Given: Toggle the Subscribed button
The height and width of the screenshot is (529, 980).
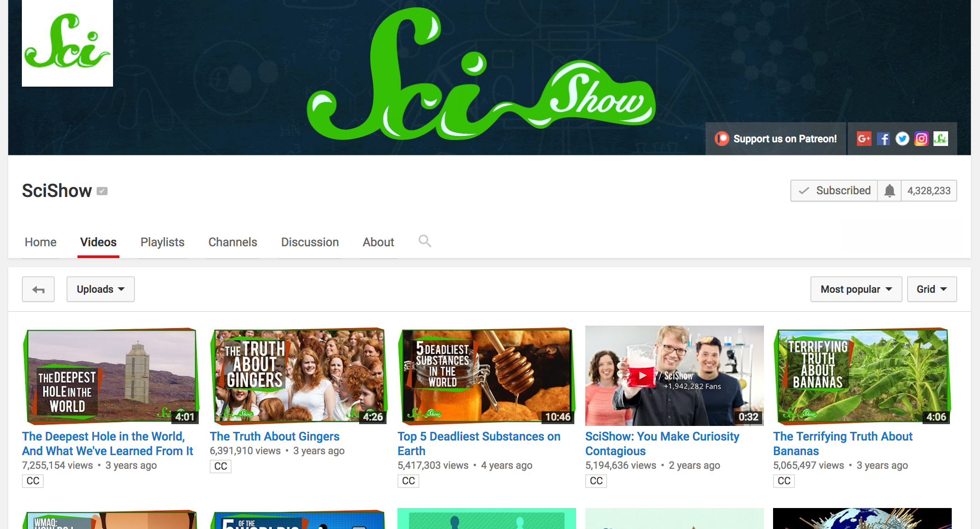Looking at the screenshot, I should point(834,191).
